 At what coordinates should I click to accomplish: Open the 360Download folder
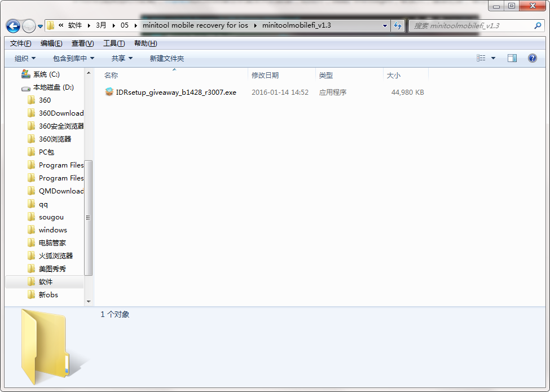61,113
